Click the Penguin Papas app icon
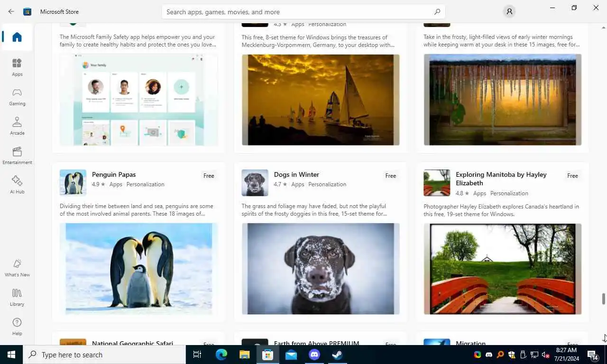The height and width of the screenshot is (364, 607). click(73, 182)
